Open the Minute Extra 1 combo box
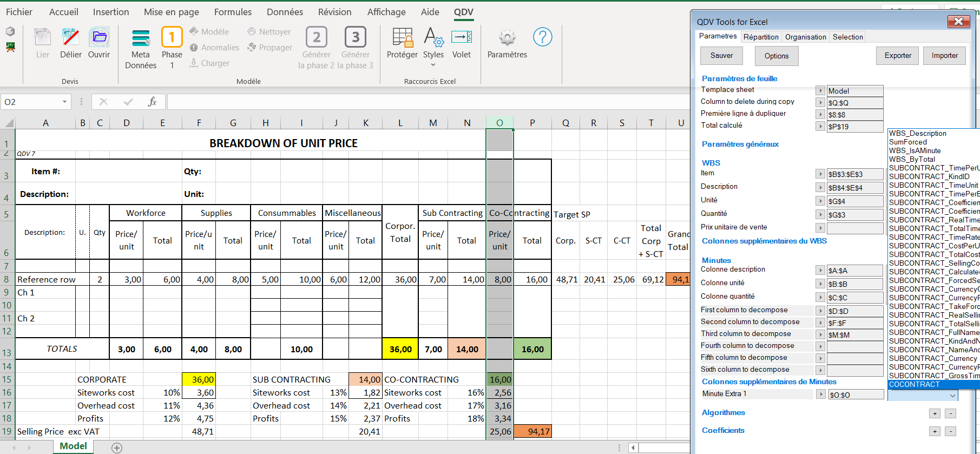The image size is (980, 454). pos(923,396)
